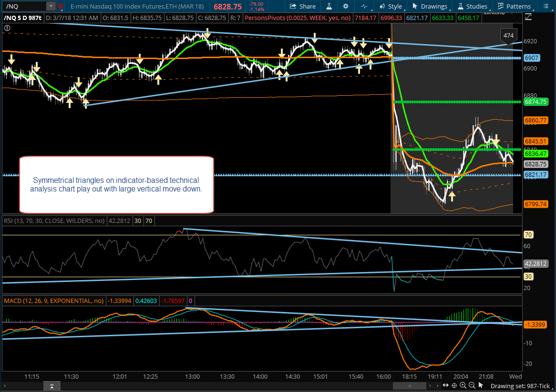Click the pivot value 7184.17
This screenshot has width=556, height=392.
[366, 18]
